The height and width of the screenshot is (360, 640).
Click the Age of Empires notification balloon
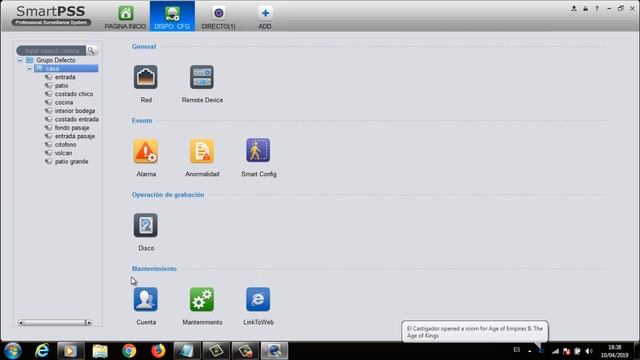[475, 332]
